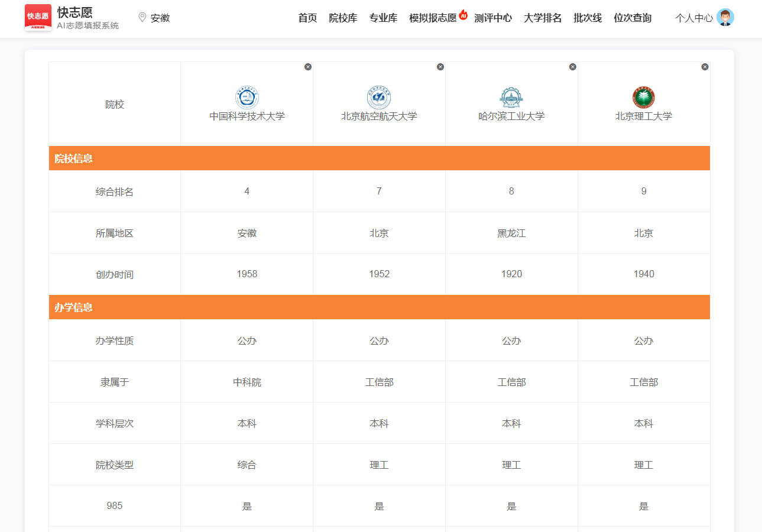762x532 pixels.
Task: Remove 北京理工大学 with its close icon
Action: [705, 67]
